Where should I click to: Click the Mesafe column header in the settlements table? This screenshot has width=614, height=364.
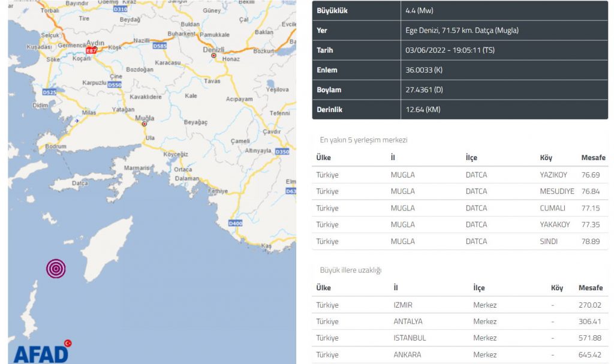tap(594, 158)
